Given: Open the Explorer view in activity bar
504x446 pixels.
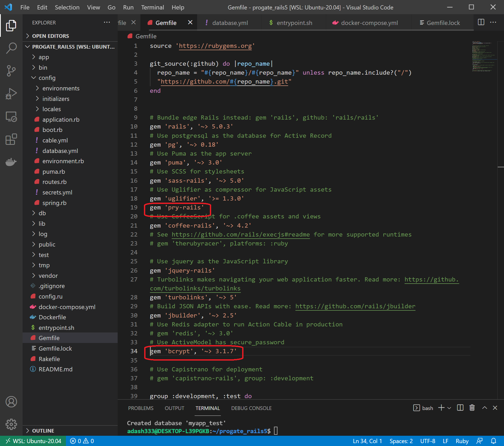Looking at the screenshot, I should (x=11, y=25).
